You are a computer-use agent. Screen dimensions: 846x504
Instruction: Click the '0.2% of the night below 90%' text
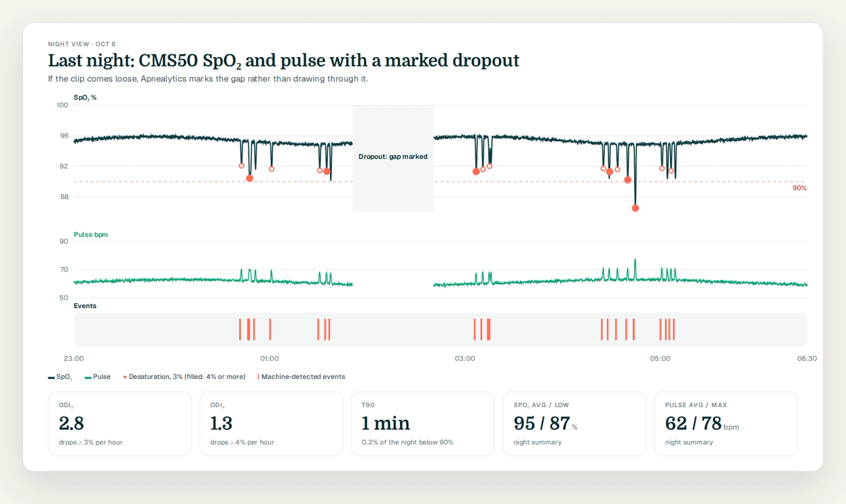(x=407, y=442)
